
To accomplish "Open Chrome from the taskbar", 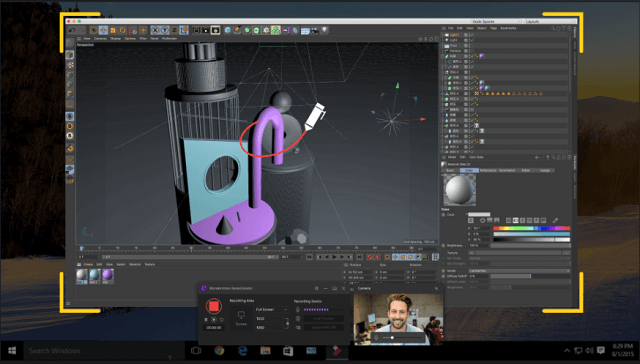I will (219, 351).
